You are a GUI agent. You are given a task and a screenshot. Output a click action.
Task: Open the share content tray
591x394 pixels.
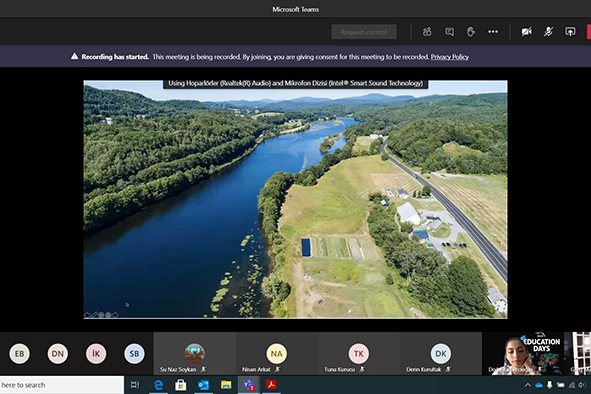(x=570, y=32)
